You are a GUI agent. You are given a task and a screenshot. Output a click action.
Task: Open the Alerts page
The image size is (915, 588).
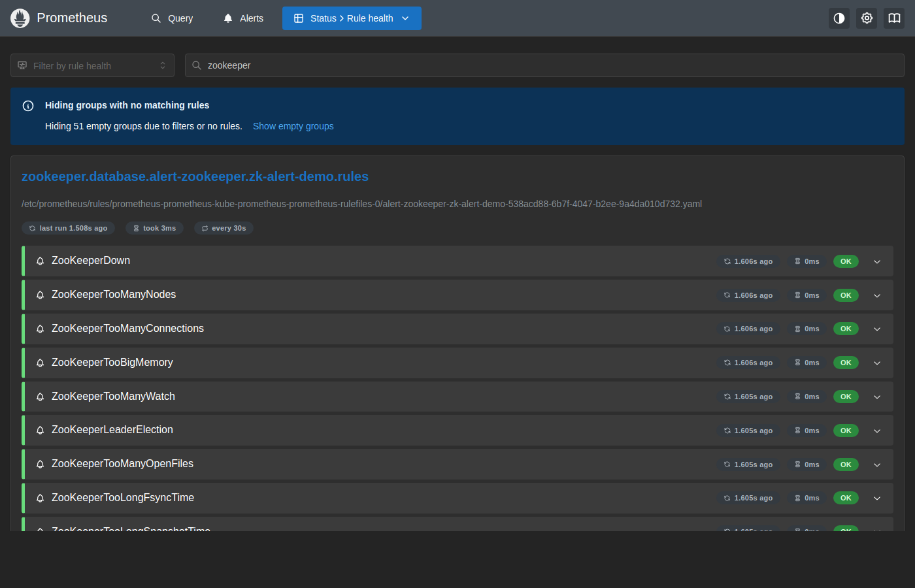click(243, 18)
